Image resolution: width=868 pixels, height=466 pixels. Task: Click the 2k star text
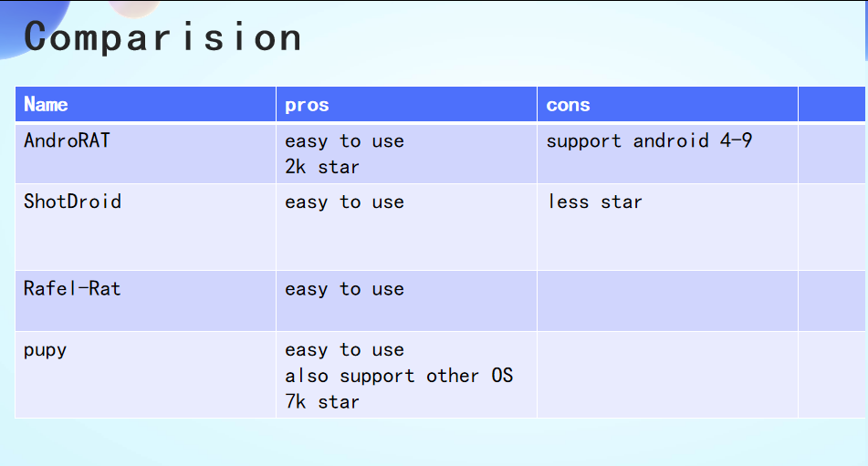(322, 167)
